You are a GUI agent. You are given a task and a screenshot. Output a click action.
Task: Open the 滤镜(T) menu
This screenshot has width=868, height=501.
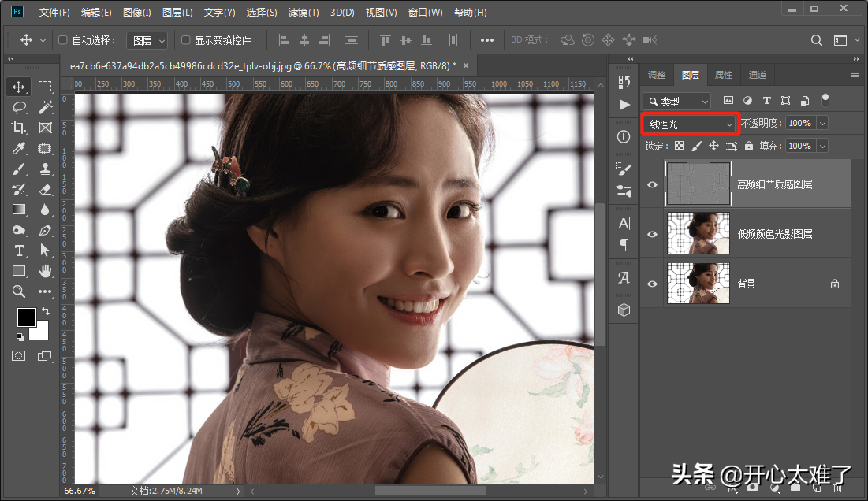(x=304, y=13)
